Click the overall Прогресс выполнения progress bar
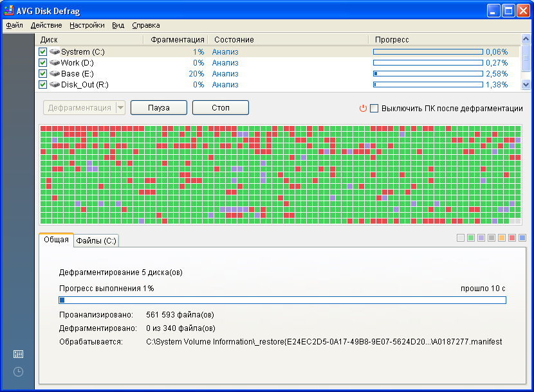The width and height of the screenshot is (534, 392). pyautogui.click(x=282, y=300)
